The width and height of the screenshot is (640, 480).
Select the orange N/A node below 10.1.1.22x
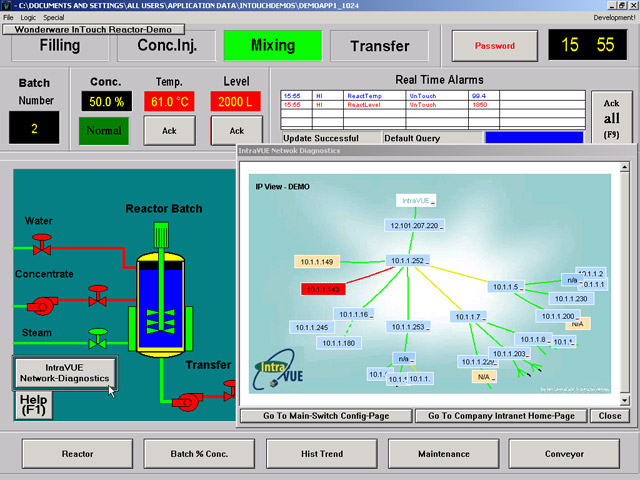tap(484, 377)
